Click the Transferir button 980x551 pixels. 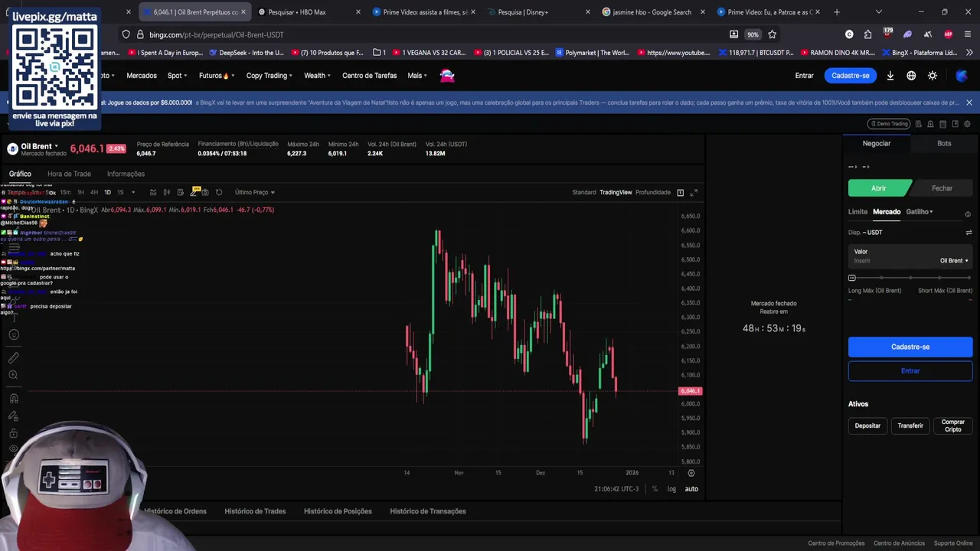point(910,425)
